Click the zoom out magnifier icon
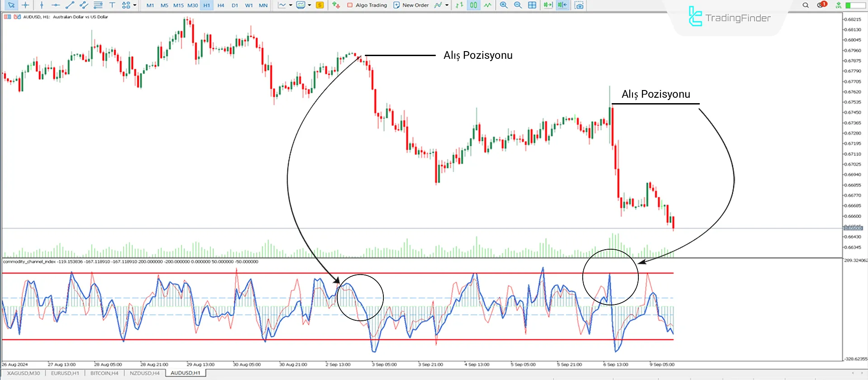Viewport: 868px width, 380px height. point(518,5)
